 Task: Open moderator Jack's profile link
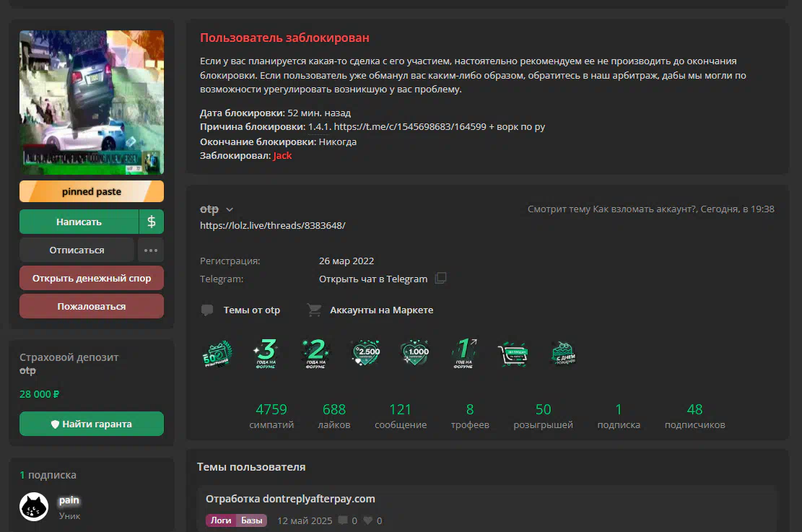click(282, 155)
